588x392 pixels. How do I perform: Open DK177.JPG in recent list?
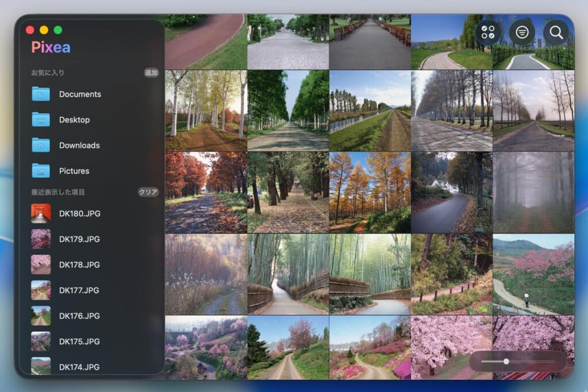pyautogui.click(x=79, y=290)
